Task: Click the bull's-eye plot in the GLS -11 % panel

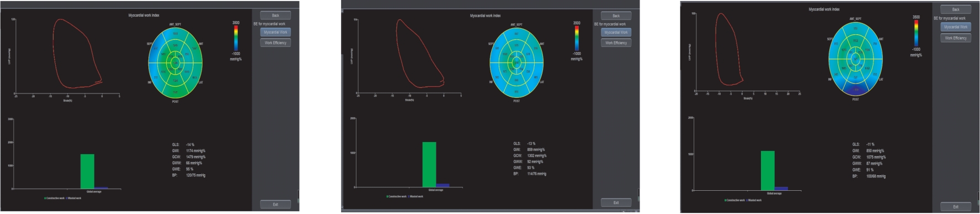Action: pos(855,59)
